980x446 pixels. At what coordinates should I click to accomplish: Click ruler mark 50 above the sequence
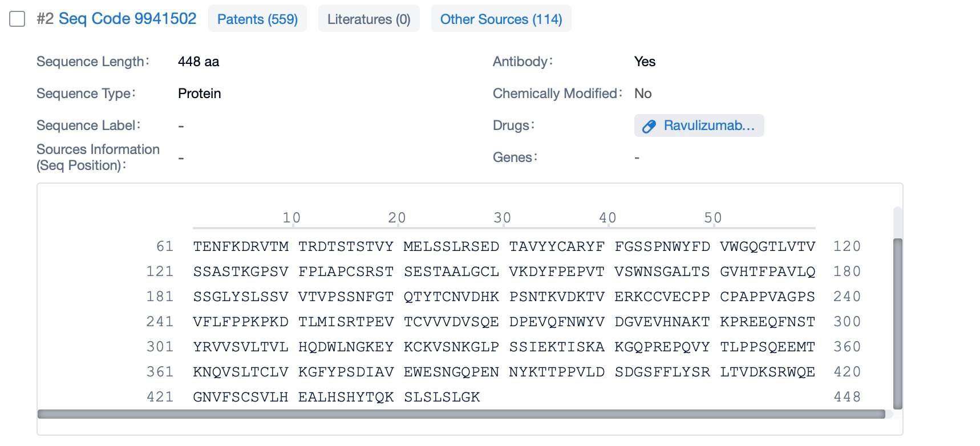(713, 218)
